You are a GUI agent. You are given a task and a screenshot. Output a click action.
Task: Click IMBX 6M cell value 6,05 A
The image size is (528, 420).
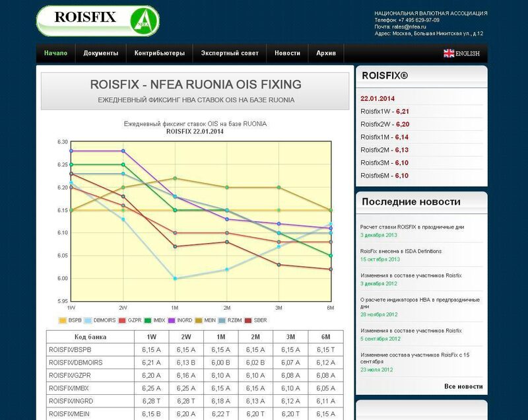325,388
